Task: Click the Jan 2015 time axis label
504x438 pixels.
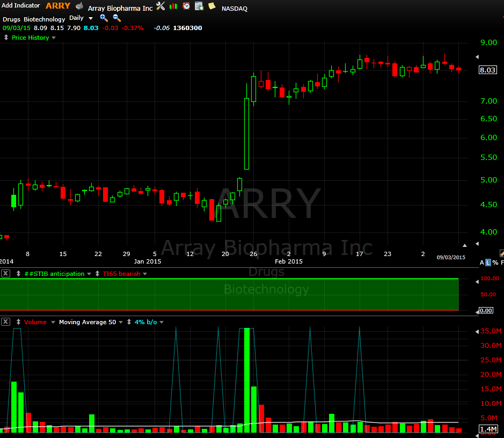Action: [147, 261]
